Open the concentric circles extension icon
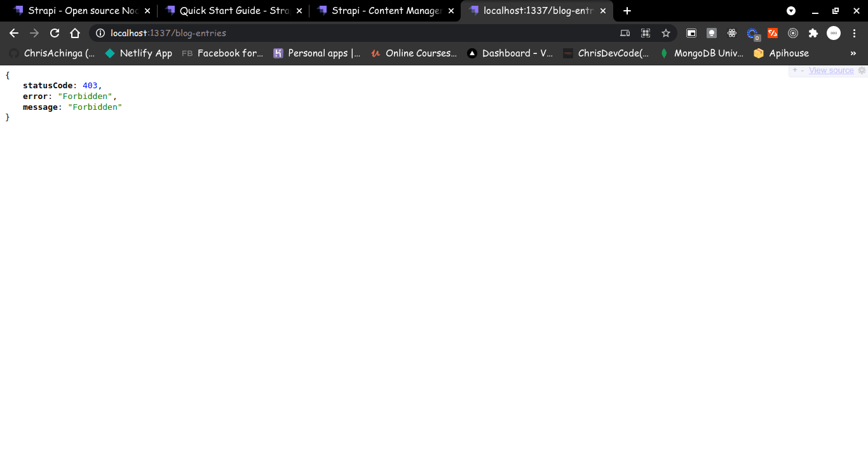 pos(793,33)
